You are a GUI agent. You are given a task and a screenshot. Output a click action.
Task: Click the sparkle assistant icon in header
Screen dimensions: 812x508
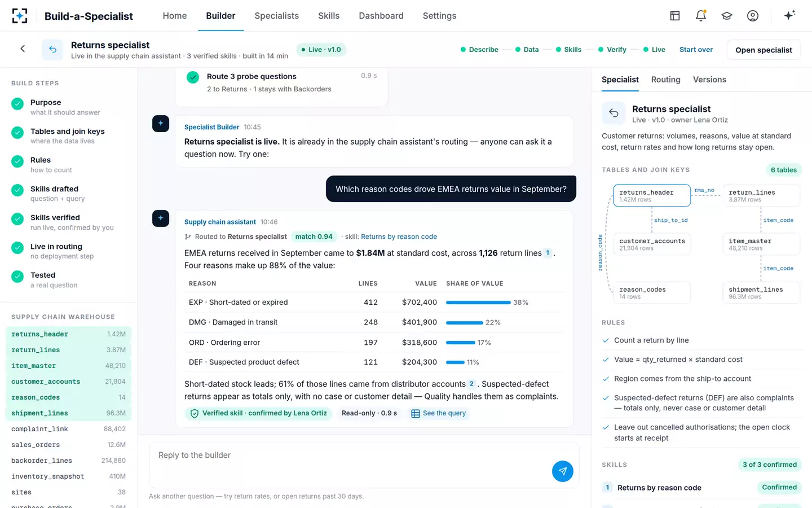coord(789,15)
